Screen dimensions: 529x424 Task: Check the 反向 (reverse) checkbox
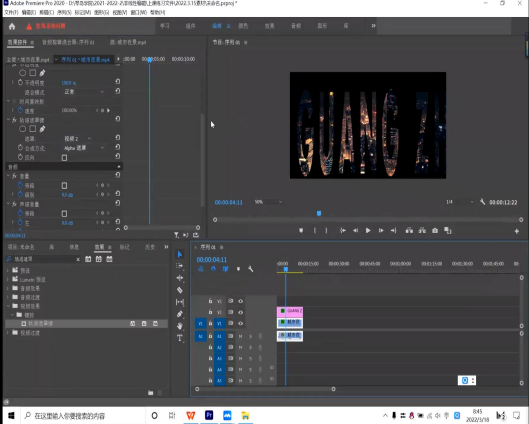[64, 158]
